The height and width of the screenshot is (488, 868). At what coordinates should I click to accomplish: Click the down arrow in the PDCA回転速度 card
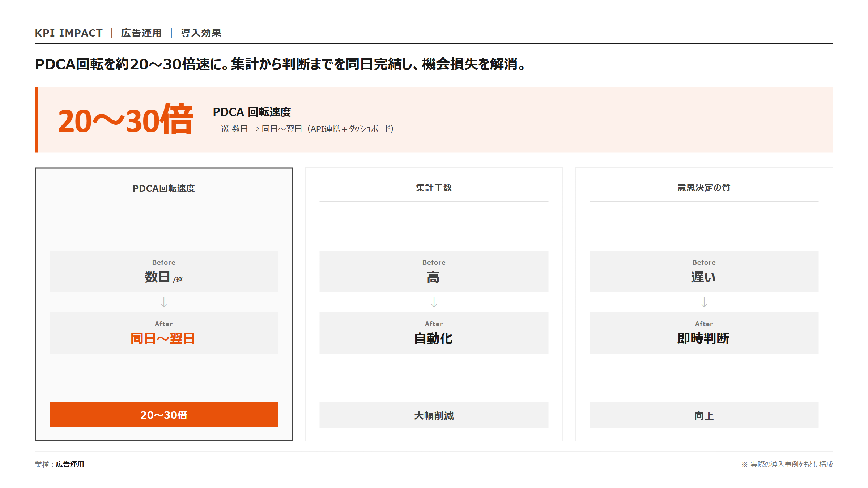tap(164, 302)
